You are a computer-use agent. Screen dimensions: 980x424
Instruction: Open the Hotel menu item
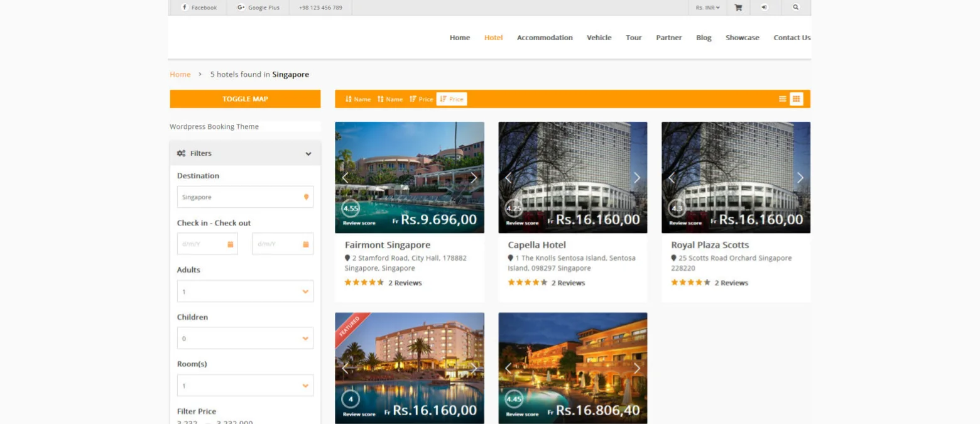[494, 38]
